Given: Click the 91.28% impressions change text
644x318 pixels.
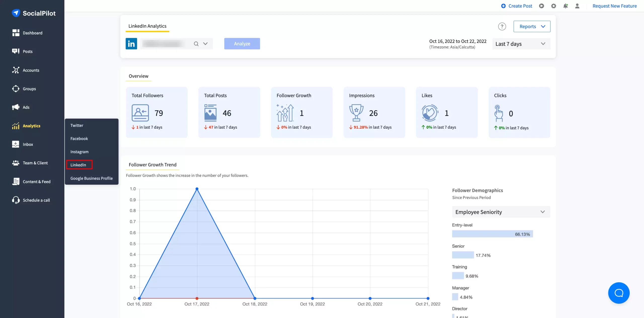Looking at the screenshot, I should (360, 127).
